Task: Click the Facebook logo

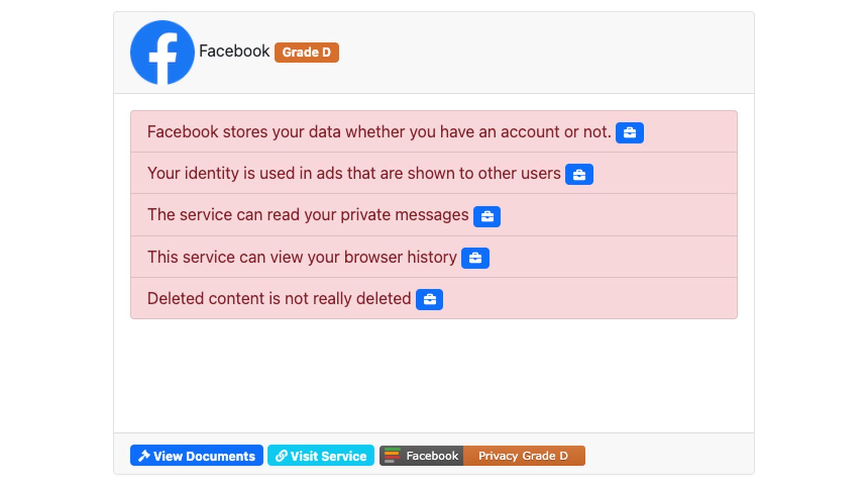Action: click(162, 52)
